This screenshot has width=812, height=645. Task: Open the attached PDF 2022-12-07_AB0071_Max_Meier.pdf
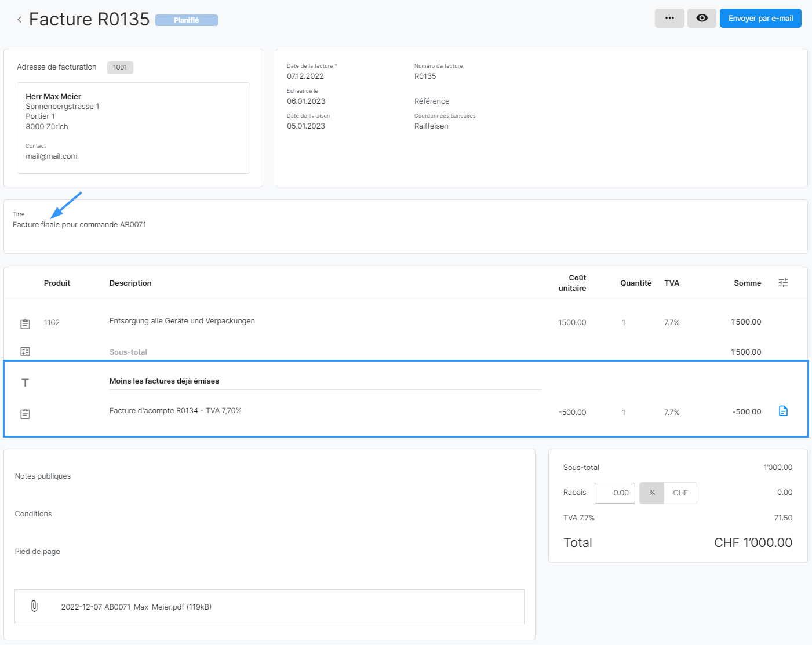(136, 607)
